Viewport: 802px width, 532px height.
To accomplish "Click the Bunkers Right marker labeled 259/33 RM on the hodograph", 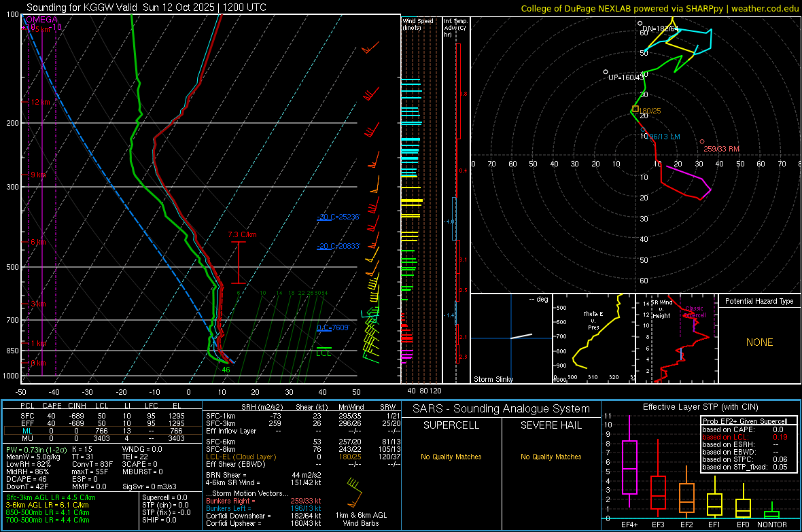I will [701, 142].
